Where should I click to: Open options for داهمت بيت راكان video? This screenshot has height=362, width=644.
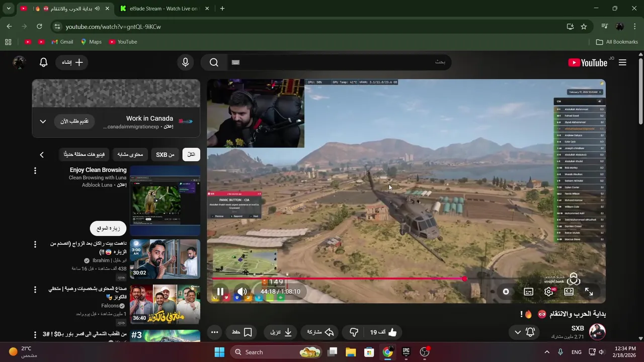tap(35, 244)
